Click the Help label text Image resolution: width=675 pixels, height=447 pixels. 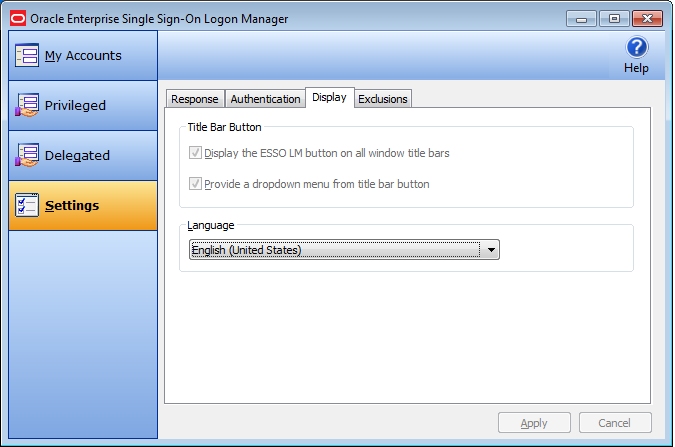(636, 68)
